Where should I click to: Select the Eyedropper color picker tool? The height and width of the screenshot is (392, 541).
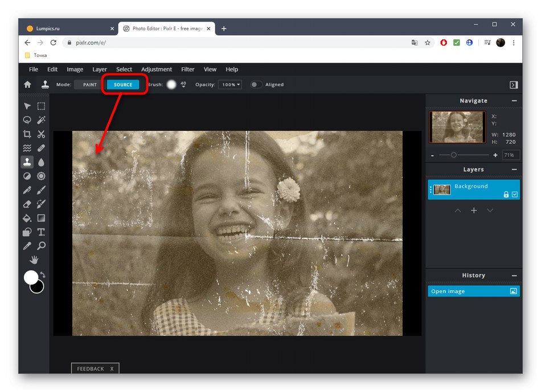coord(27,246)
